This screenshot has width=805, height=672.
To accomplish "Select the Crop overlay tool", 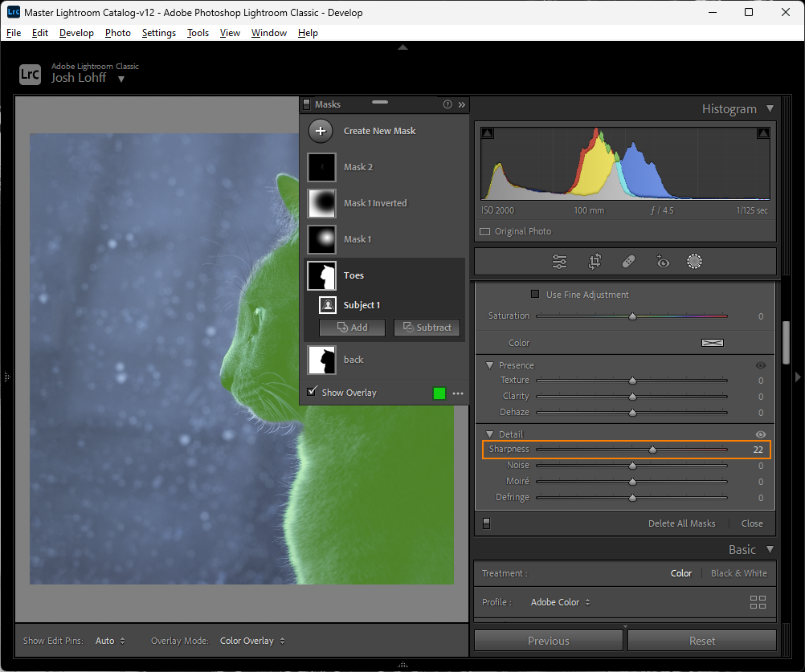I will (x=595, y=262).
